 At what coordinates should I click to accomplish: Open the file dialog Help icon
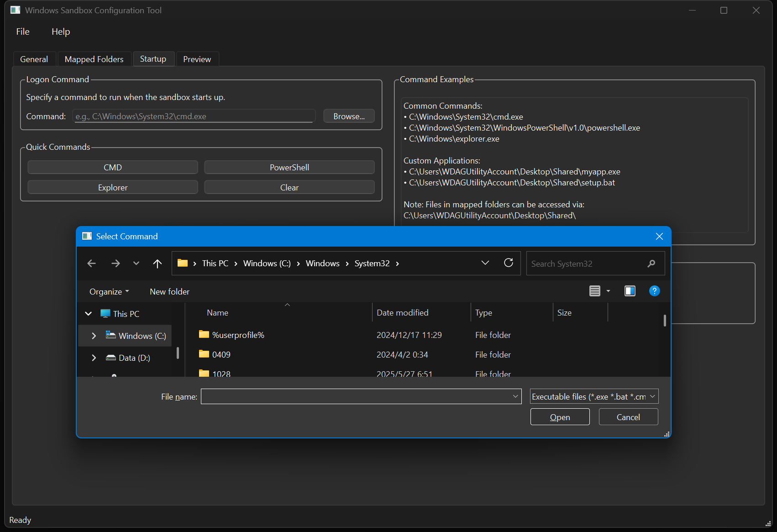click(x=654, y=291)
